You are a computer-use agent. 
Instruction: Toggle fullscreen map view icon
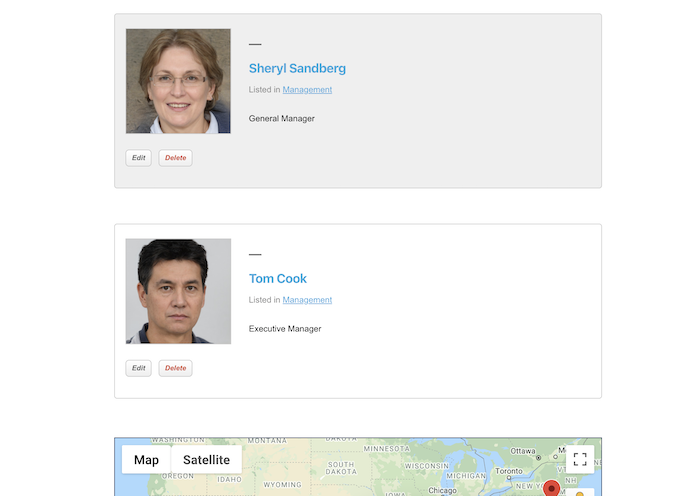580,459
